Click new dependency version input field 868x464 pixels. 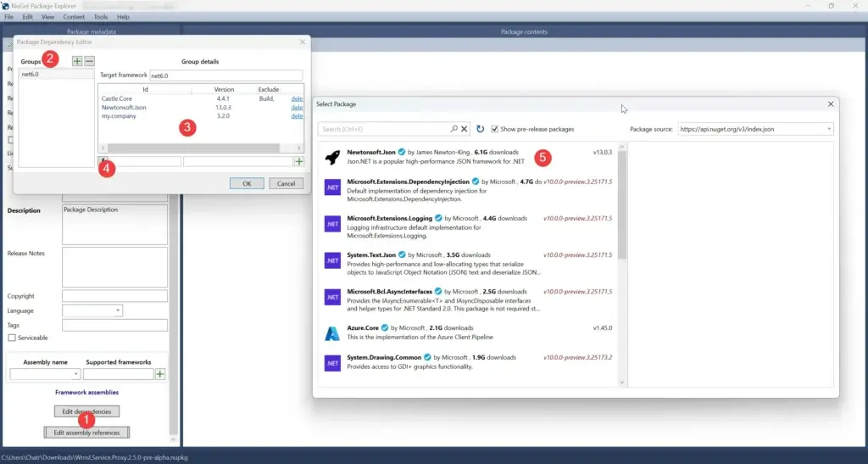coord(238,162)
